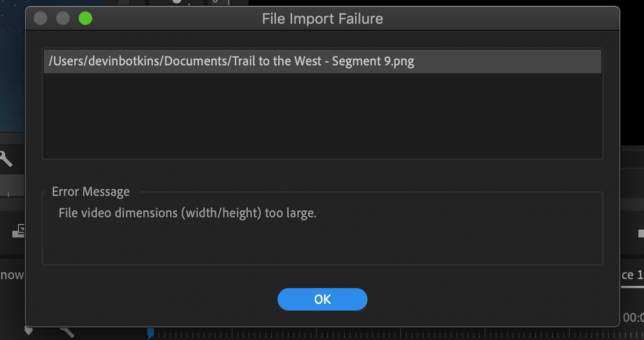Click the numeric field above the dialog

(216, 3)
